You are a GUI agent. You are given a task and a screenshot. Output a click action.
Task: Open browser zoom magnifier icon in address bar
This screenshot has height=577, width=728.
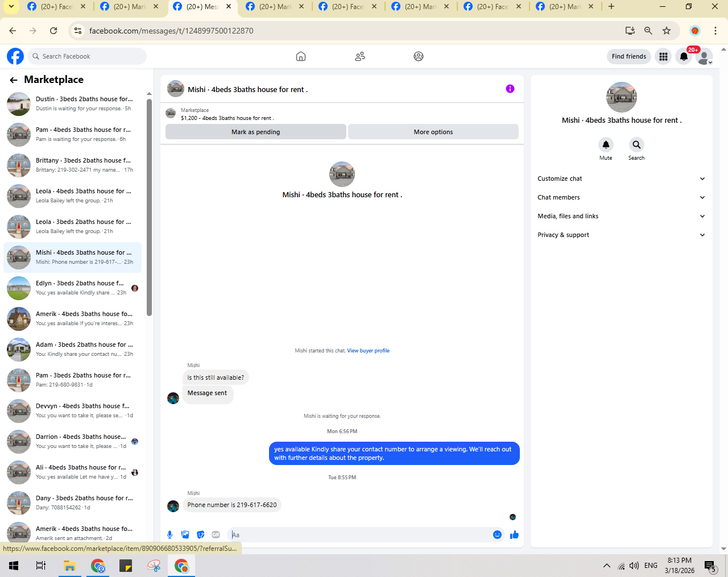[x=648, y=31]
